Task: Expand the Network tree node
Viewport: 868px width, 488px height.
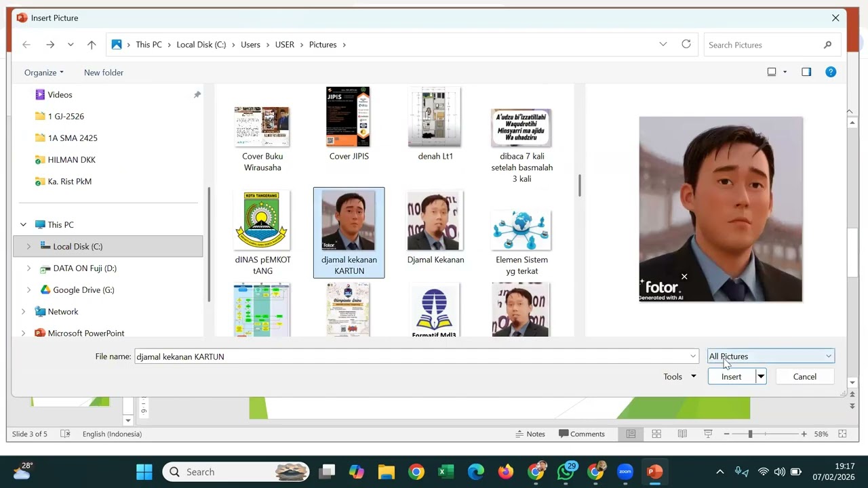Action: pyautogui.click(x=24, y=312)
